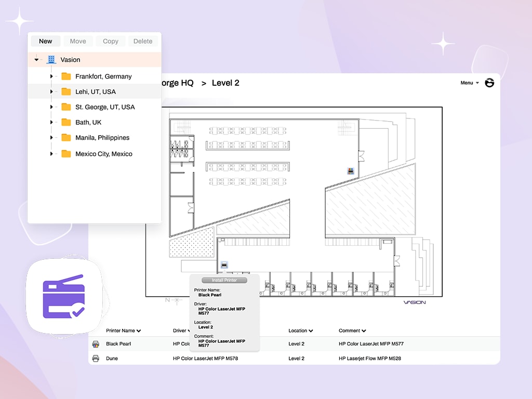Collapse the Vasion root tree node
This screenshot has height=399, width=532.
point(36,60)
